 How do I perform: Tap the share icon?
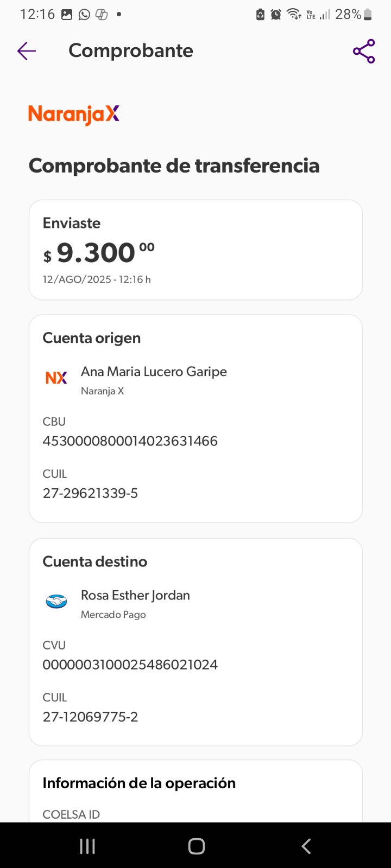[364, 51]
